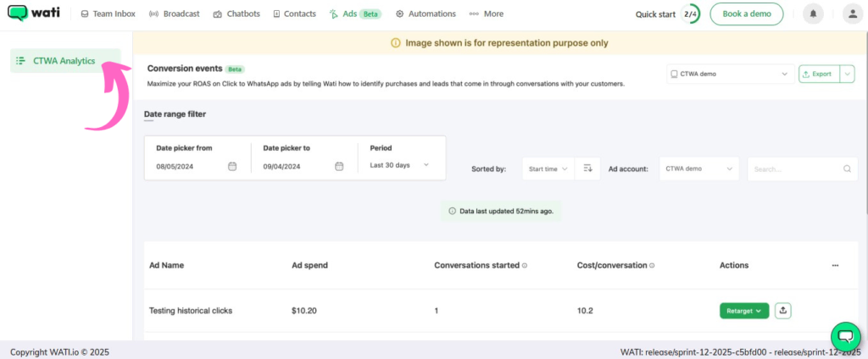868x359 pixels.
Task: Click info icon next to Conversations started
Action: tap(525, 266)
